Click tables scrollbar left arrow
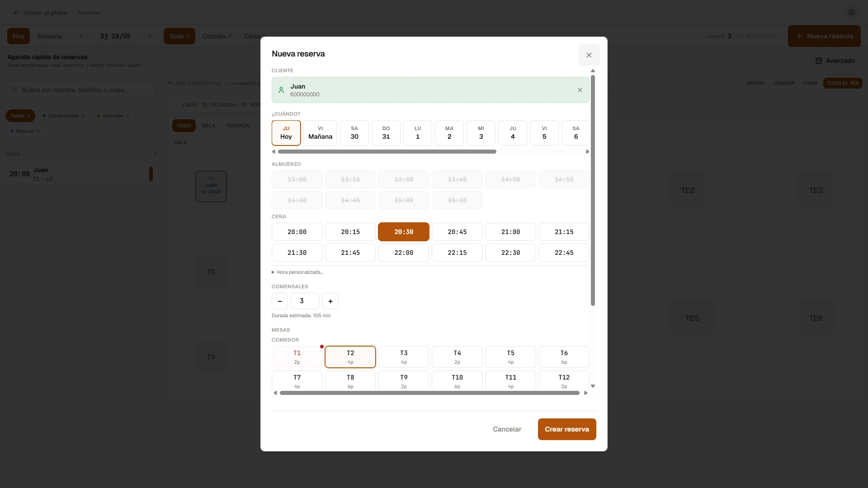The height and width of the screenshot is (488, 868). [x=275, y=393]
